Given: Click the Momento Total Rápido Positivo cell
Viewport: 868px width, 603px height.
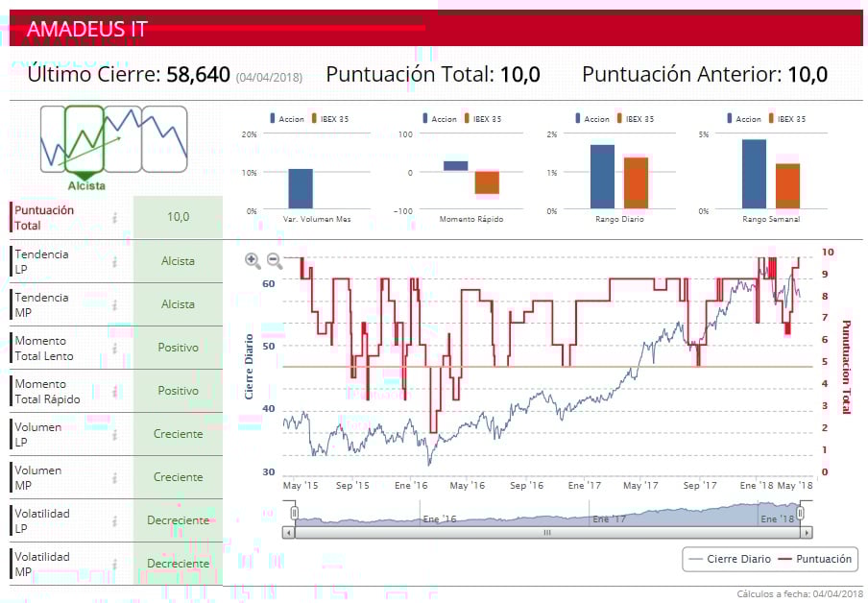Looking at the screenshot, I should pyautogui.click(x=179, y=391).
